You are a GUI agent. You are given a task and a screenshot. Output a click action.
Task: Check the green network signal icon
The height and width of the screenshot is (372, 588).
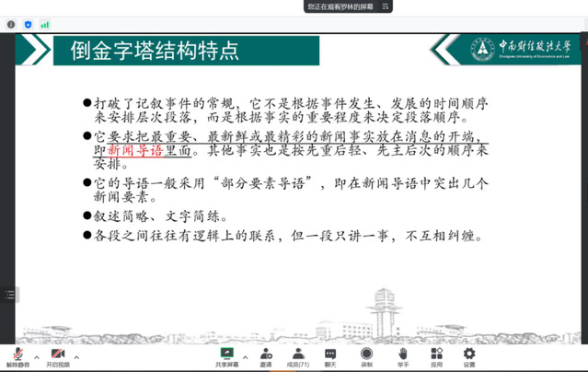[x=45, y=24]
